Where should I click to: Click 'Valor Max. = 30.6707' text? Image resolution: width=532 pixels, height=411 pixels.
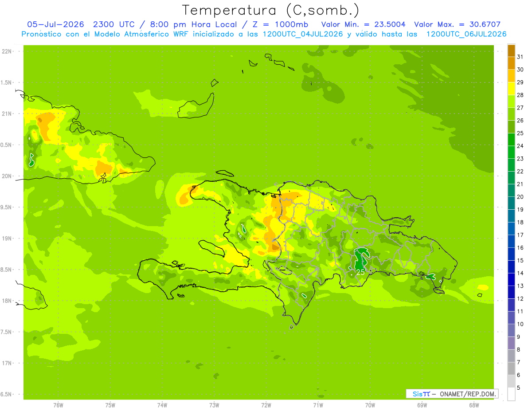click(457, 24)
